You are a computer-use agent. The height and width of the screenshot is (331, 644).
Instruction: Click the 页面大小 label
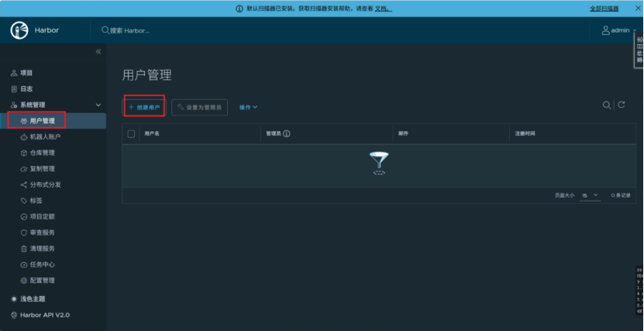tap(564, 196)
